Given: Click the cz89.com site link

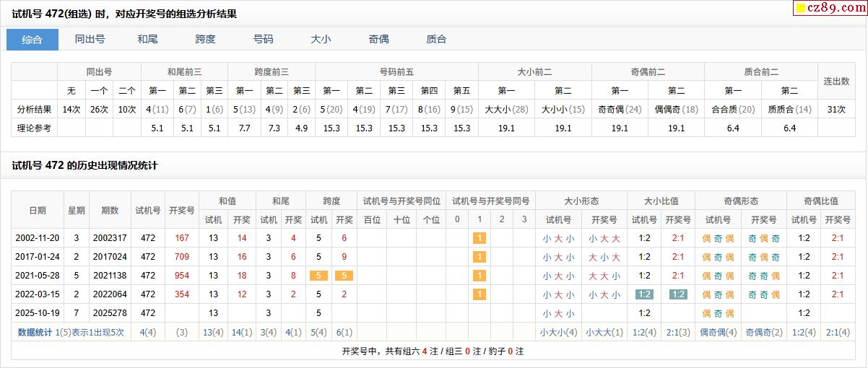Looking at the screenshot, I should pos(836,8).
